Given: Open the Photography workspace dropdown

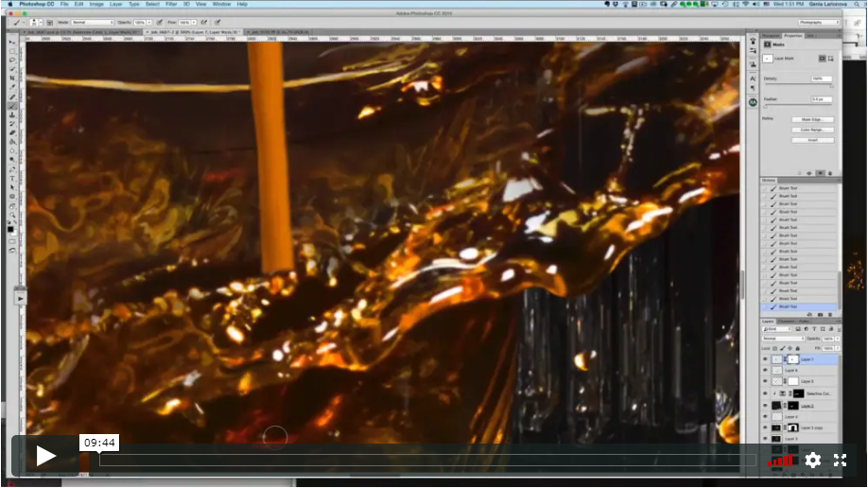Looking at the screenshot, I should pyautogui.click(x=818, y=22).
